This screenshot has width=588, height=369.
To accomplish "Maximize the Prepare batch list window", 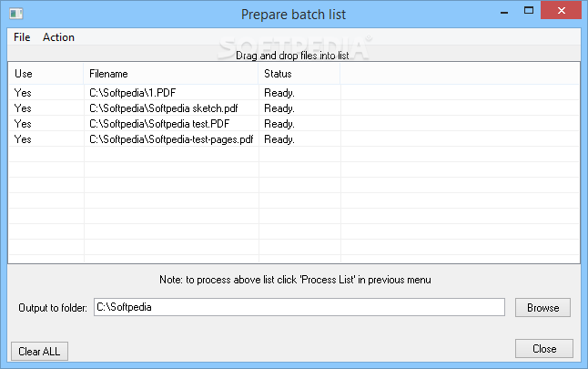I will point(529,11).
